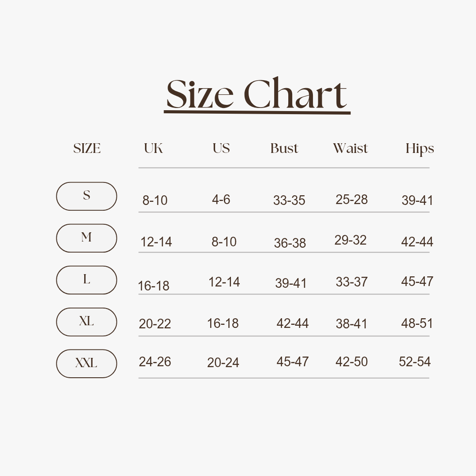Click the UK column header
The width and height of the screenshot is (476, 476).
point(153,149)
